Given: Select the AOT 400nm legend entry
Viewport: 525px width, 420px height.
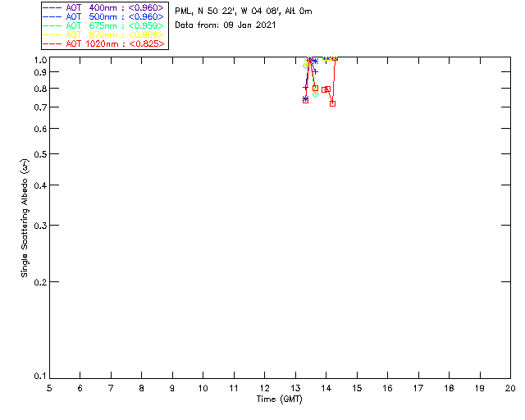Looking at the screenshot, I should pos(104,7).
